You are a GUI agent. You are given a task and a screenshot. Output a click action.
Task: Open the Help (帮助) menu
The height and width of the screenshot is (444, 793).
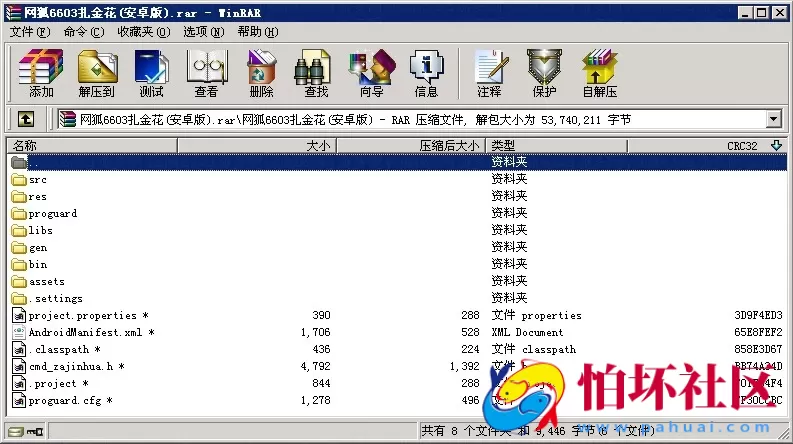(258, 32)
